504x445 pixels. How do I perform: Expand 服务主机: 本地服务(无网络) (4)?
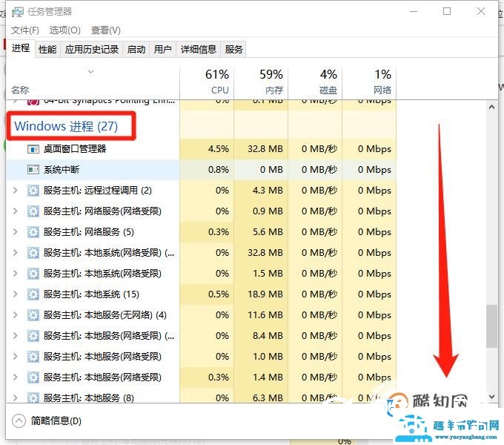(15, 314)
